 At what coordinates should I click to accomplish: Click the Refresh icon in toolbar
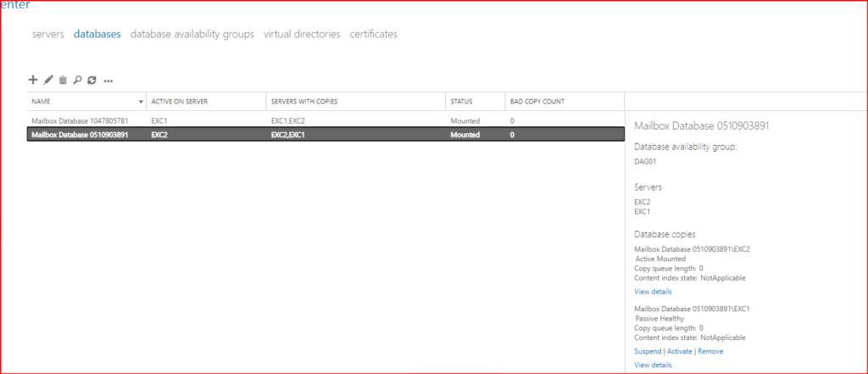click(x=92, y=81)
